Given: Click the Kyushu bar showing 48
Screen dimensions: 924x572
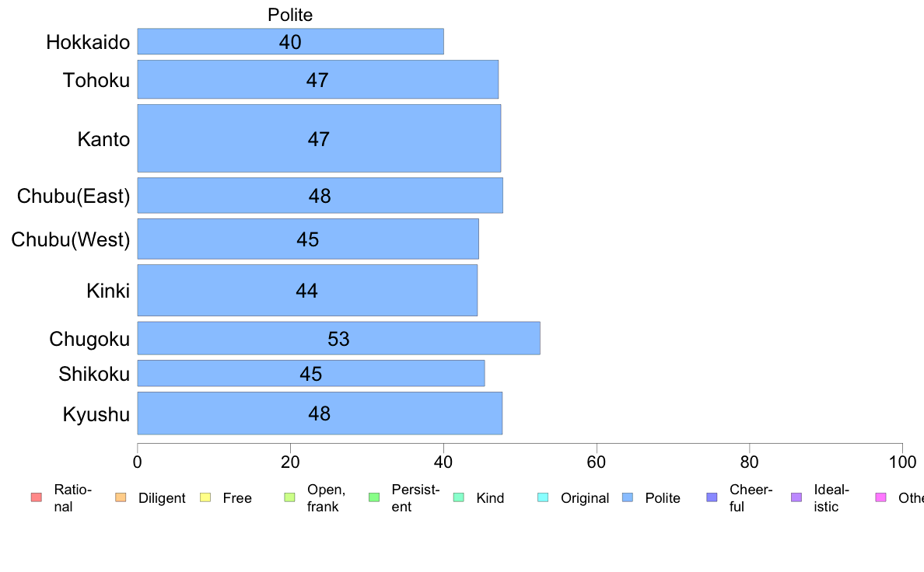Looking at the screenshot, I should coord(320,413).
